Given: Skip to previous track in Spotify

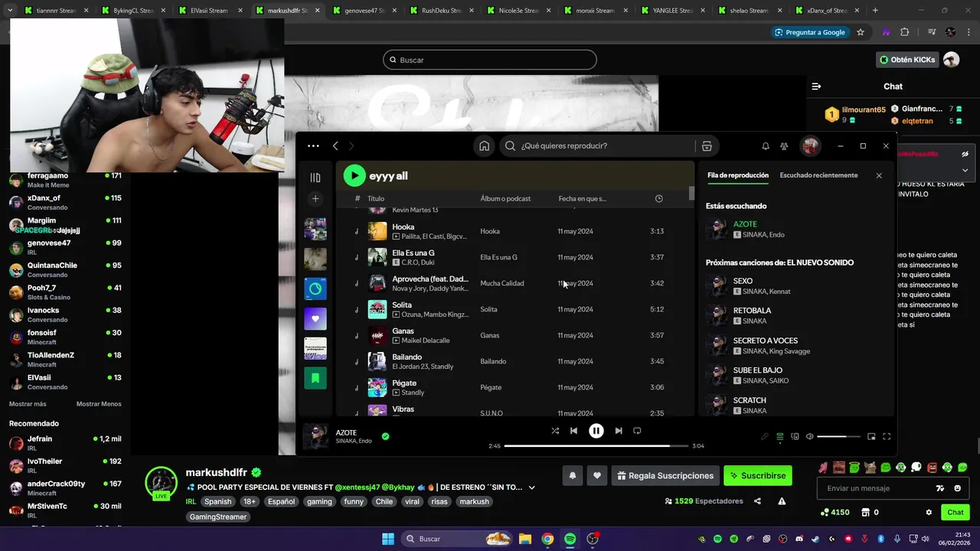Looking at the screenshot, I should pyautogui.click(x=573, y=431).
